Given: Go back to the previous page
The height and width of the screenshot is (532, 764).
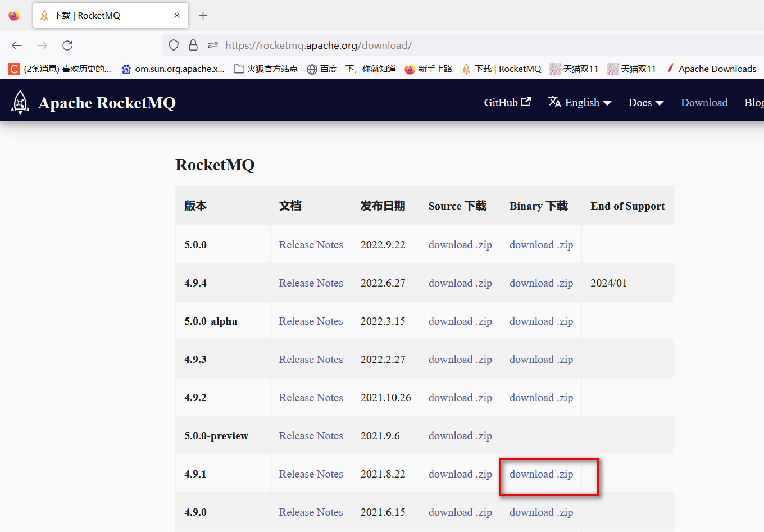Looking at the screenshot, I should pos(17,46).
